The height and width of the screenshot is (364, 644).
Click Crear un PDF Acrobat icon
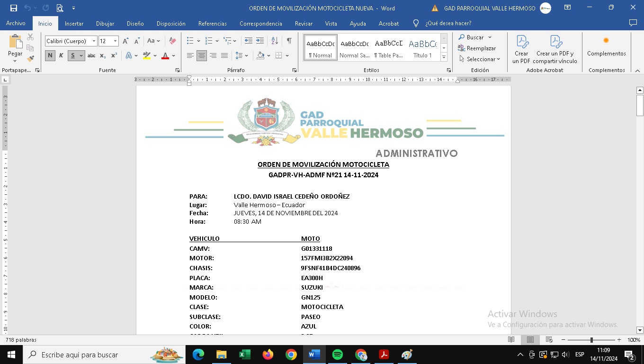pyautogui.click(x=522, y=49)
